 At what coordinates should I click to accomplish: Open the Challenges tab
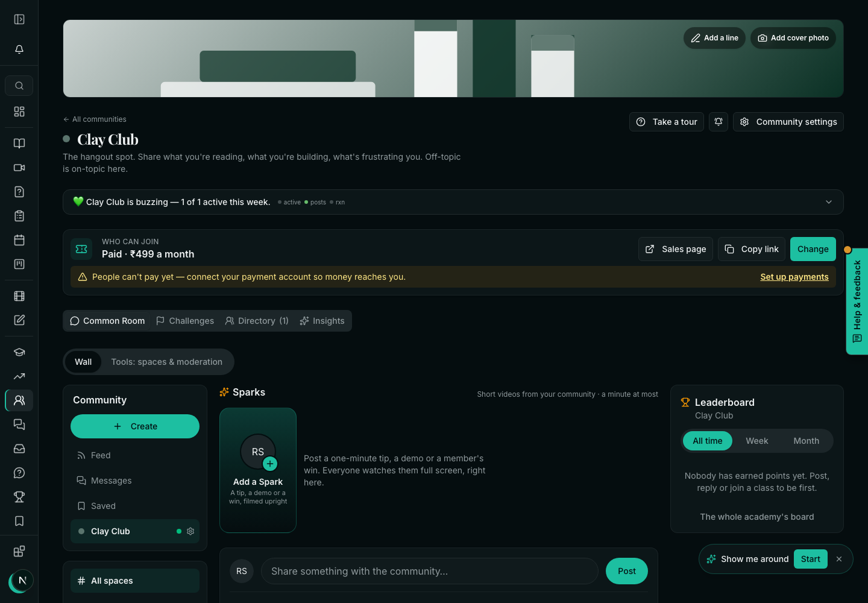[185, 321]
